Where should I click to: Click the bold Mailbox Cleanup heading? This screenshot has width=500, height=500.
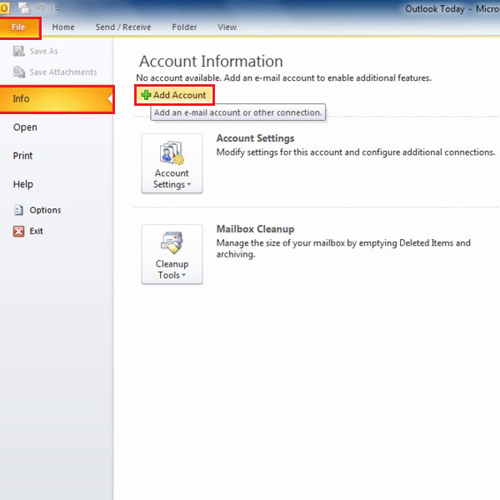255,229
